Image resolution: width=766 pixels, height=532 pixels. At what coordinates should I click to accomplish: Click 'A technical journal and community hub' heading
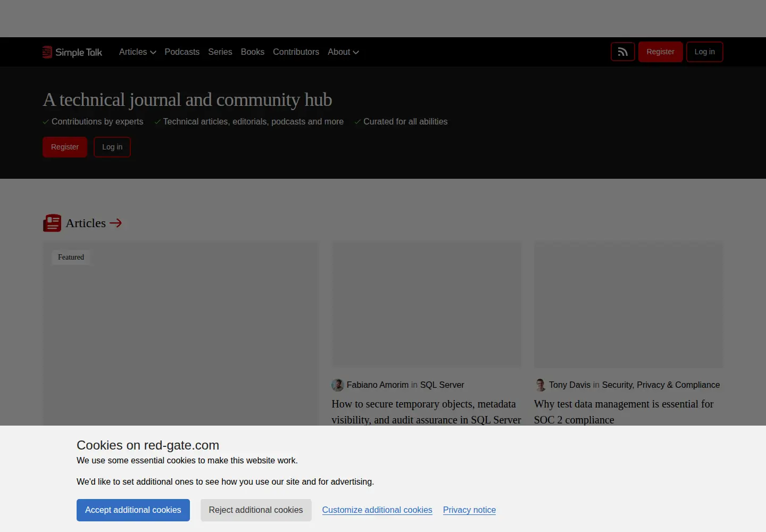point(187,99)
